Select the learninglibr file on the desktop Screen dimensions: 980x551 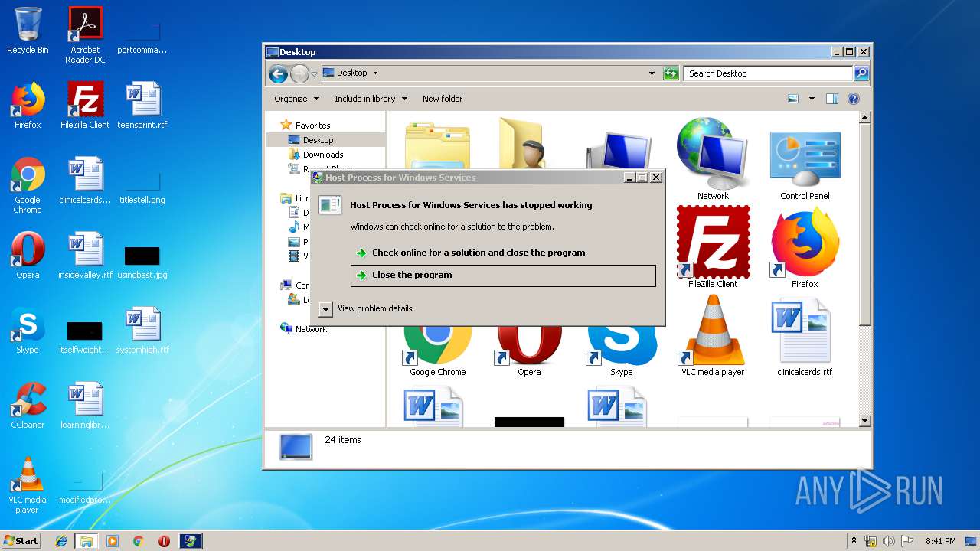pos(85,406)
